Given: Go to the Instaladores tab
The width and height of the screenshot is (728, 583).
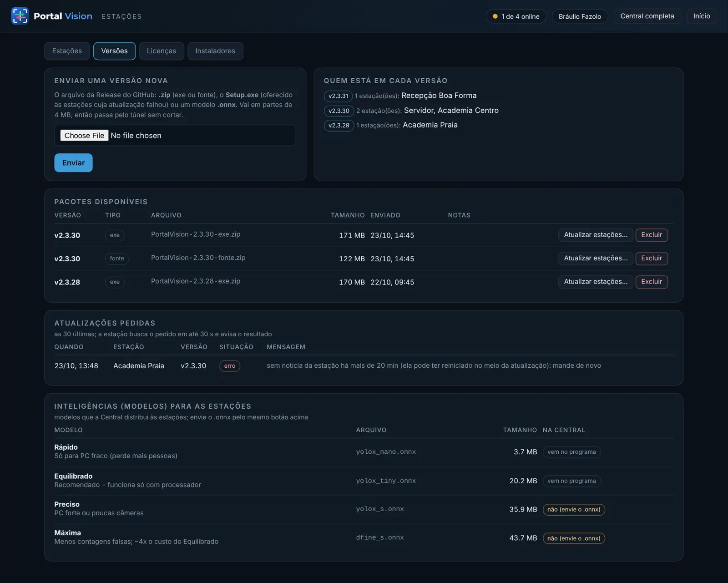Looking at the screenshot, I should click(x=215, y=51).
